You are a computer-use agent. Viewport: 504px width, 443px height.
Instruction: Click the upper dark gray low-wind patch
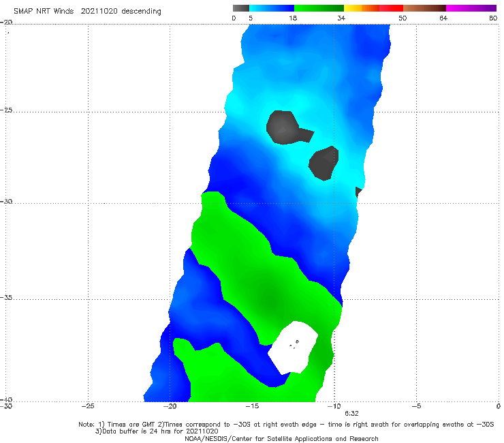[285, 127]
